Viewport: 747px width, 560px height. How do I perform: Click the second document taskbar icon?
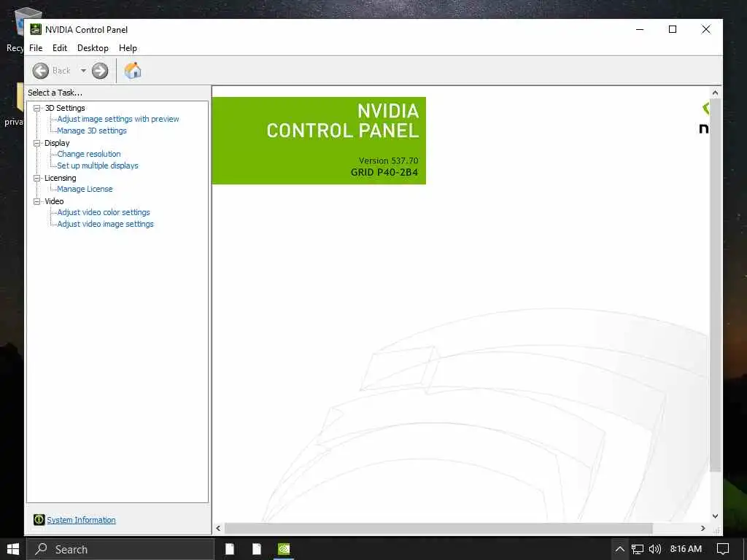(x=257, y=549)
